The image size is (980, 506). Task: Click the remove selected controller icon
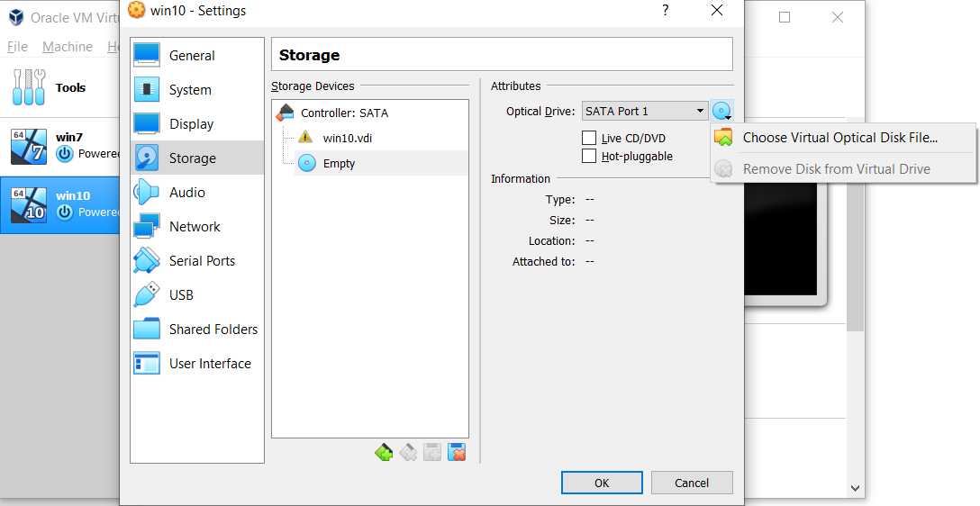pyautogui.click(x=408, y=452)
